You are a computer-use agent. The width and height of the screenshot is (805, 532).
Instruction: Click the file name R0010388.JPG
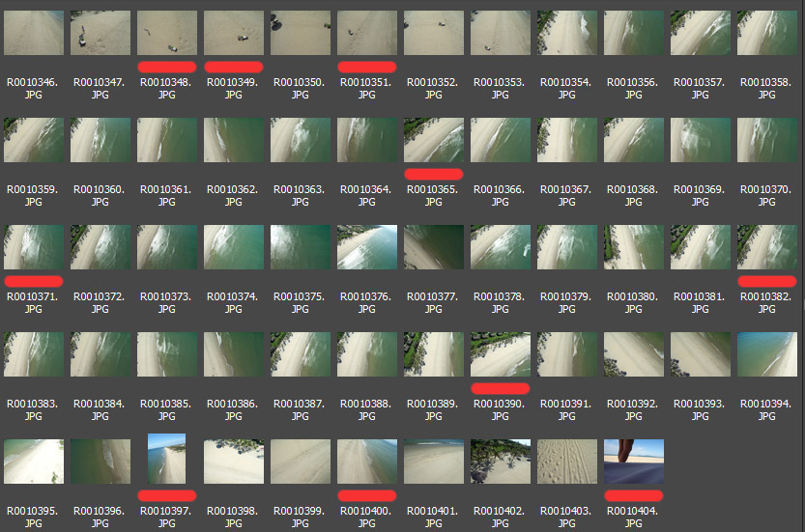[366, 410]
